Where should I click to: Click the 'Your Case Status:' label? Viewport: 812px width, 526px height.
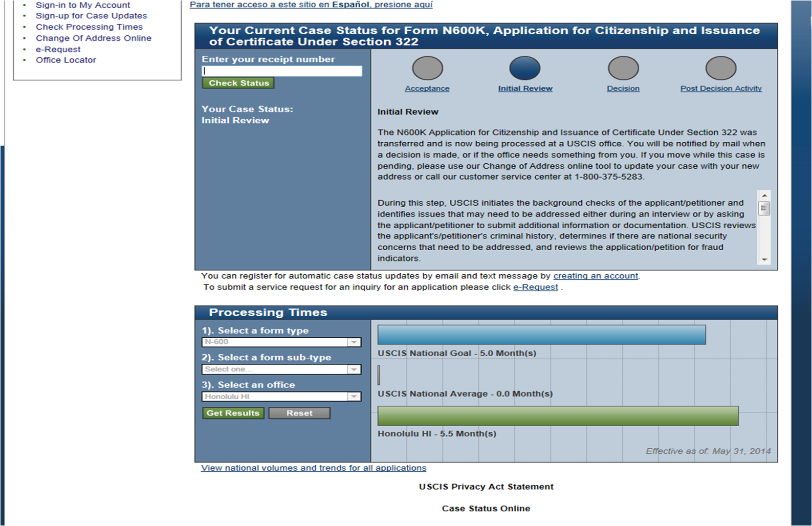[247, 109]
